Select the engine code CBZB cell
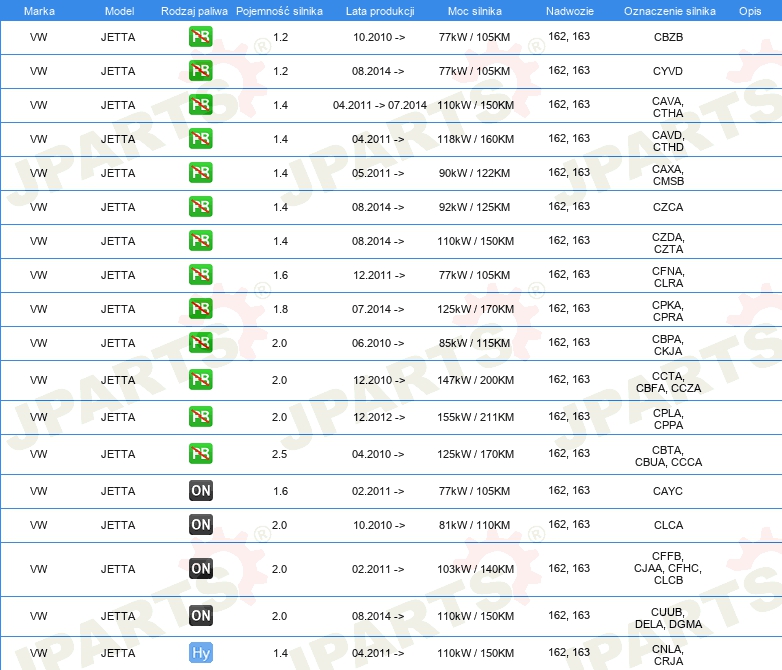782x670 pixels. (x=668, y=37)
